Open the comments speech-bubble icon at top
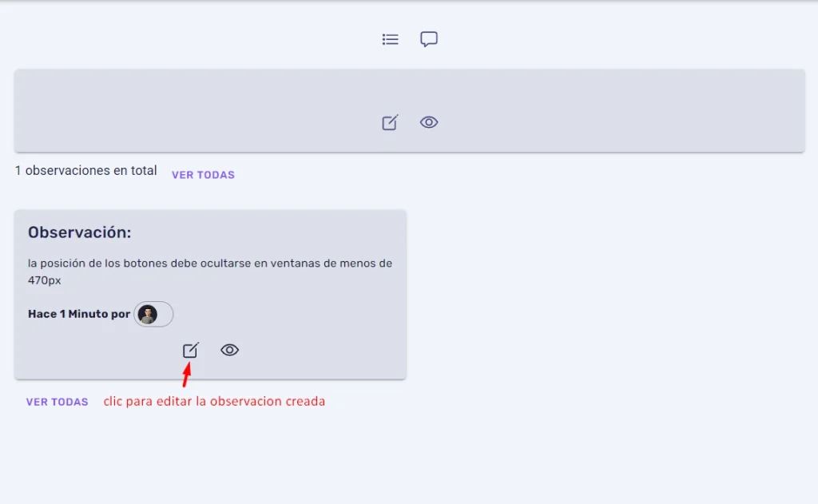Screen dimensions: 818x504 click(x=429, y=39)
